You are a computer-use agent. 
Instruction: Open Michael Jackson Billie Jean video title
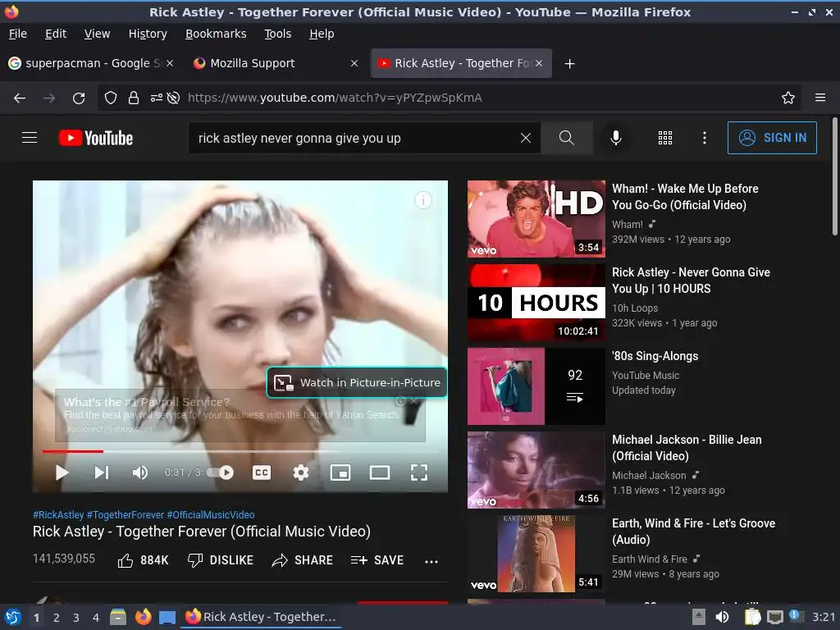pos(687,448)
